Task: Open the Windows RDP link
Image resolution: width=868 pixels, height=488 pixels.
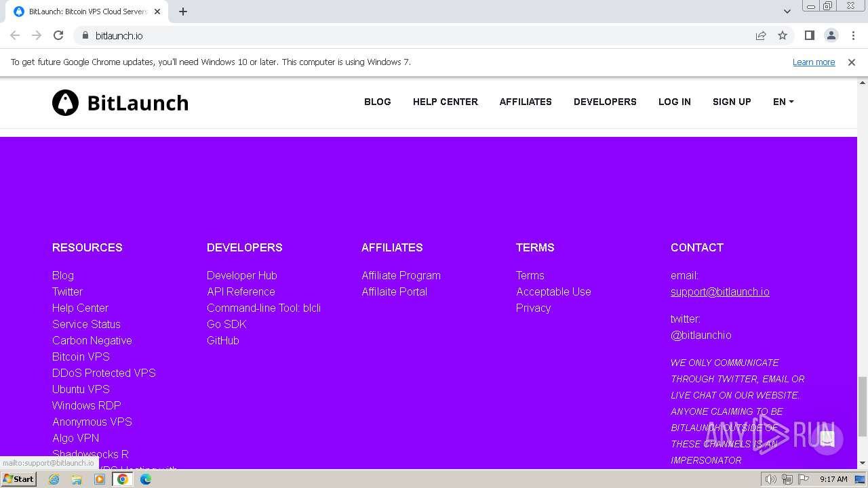Action: [x=87, y=405]
